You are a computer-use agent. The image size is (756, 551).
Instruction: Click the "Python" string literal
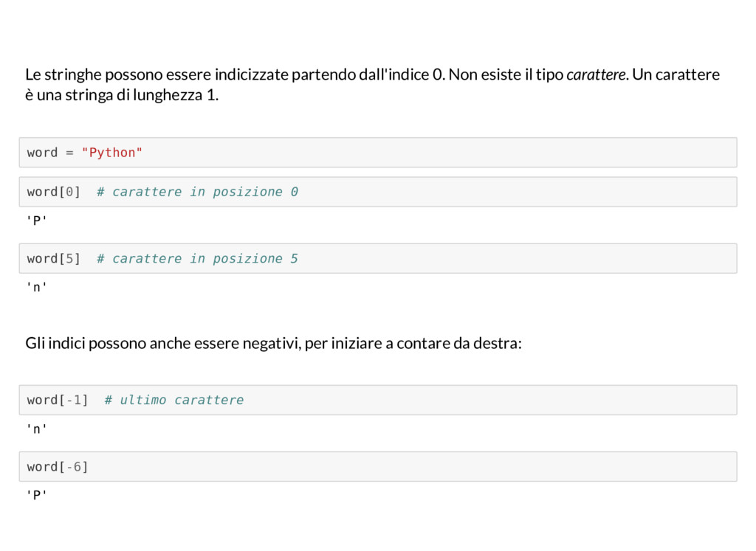pyautogui.click(x=112, y=153)
